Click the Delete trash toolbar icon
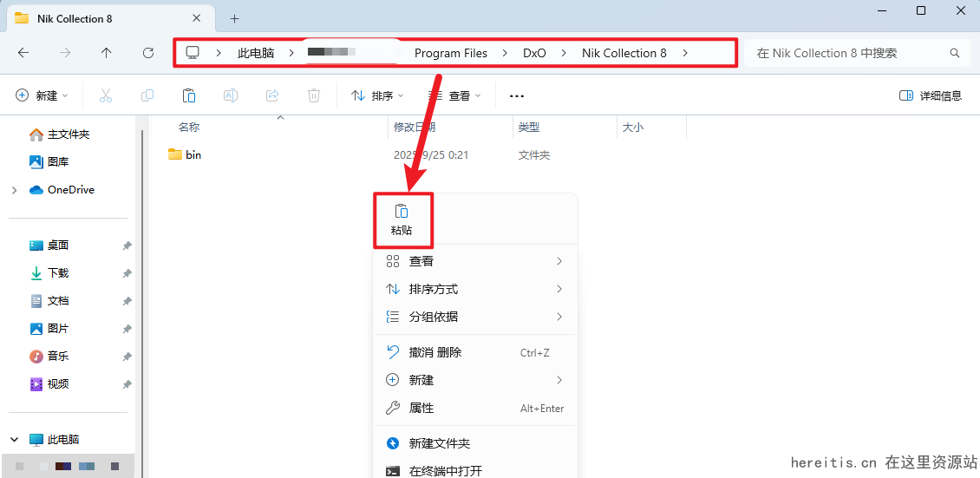The width and height of the screenshot is (980, 478). tap(314, 95)
